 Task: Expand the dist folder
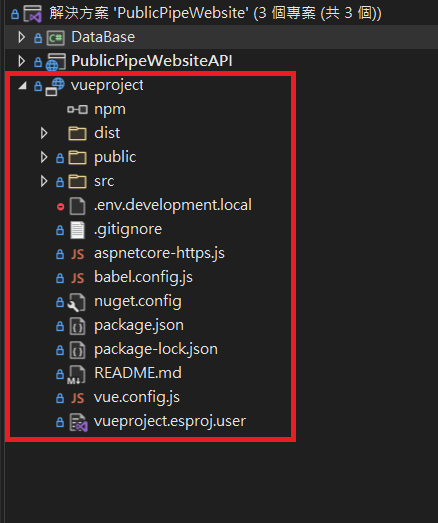44,133
